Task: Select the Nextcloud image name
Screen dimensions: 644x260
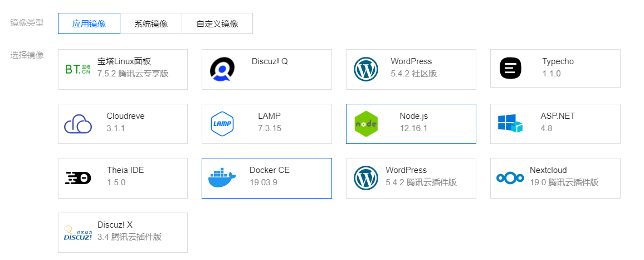Action: pyautogui.click(x=548, y=170)
